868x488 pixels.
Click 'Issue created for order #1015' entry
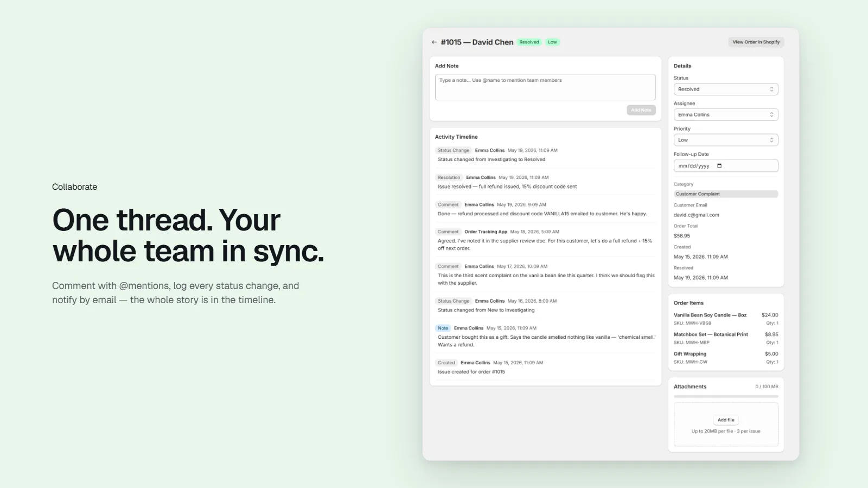tap(471, 372)
